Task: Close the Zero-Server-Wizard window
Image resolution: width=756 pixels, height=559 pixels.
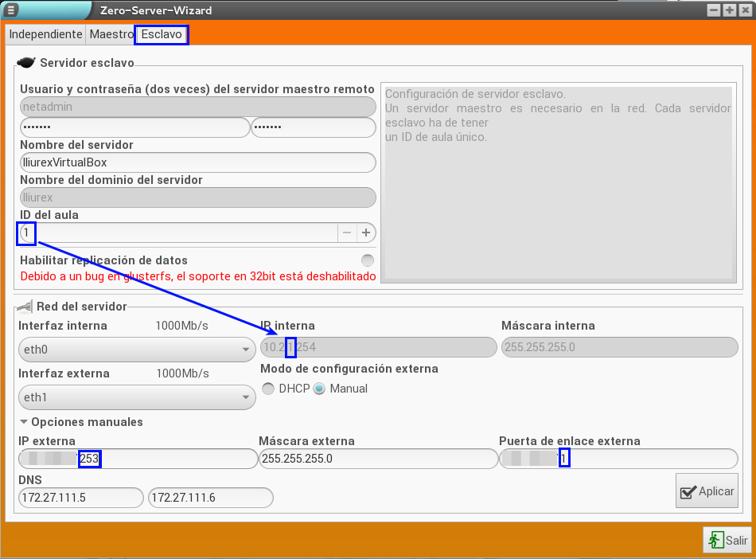Action: (x=744, y=10)
